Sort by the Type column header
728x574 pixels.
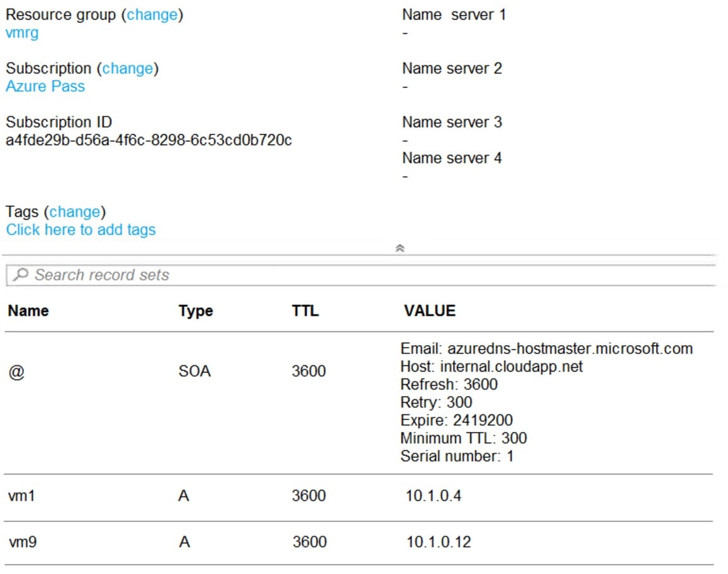pos(195,310)
